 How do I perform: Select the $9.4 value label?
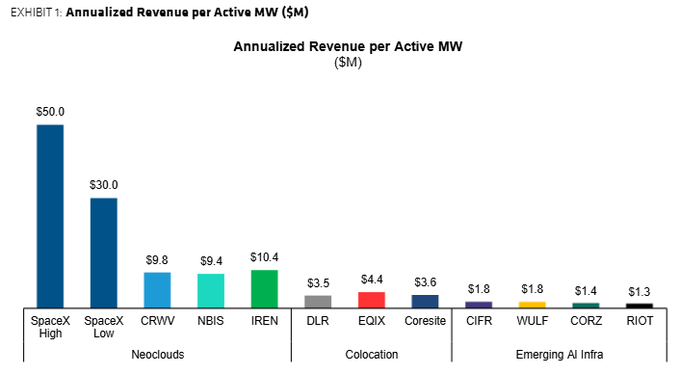point(211,261)
